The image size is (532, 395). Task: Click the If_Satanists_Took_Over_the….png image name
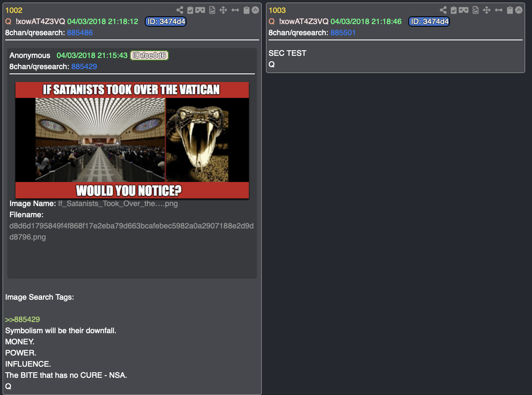click(x=118, y=204)
